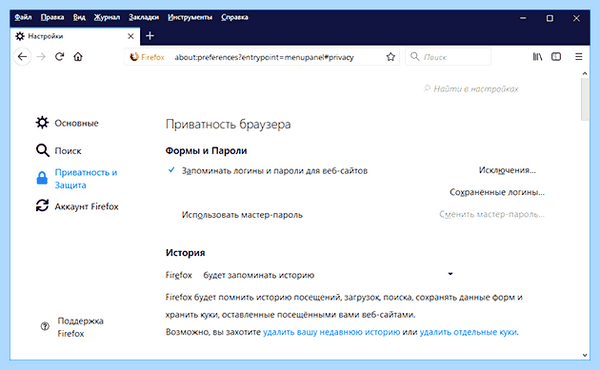Open the Журнал menu
Viewport: 600px width, 370px height.
(x=107, y=17)
